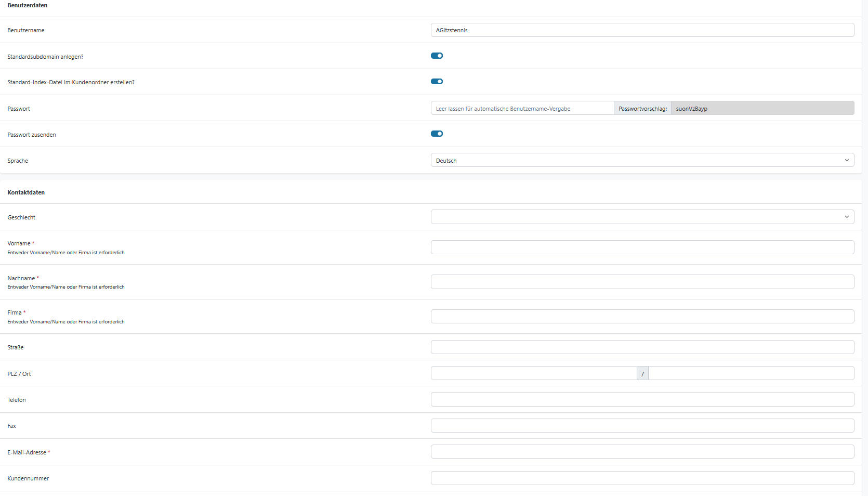This screenshot has width=868, height=496.
Task: Click the hint text under the Firma label
Action: pos(66,322)
